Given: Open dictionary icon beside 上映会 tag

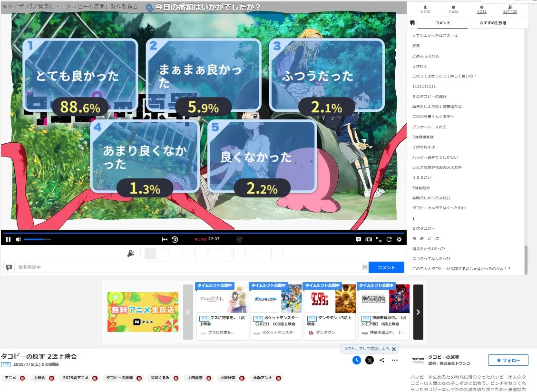Looking at the screenshot, I should (x=51, y=378).
